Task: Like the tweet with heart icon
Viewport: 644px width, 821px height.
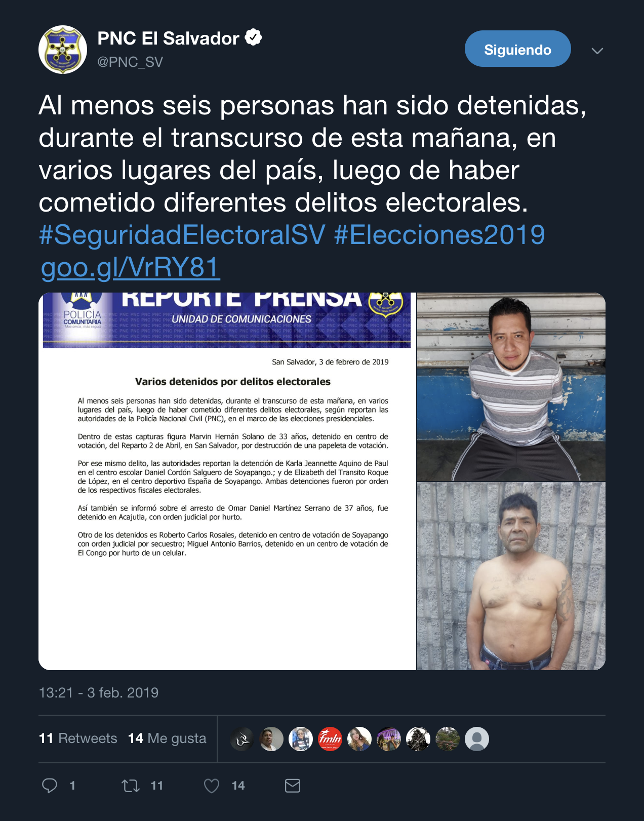Action: click(212, 786)
